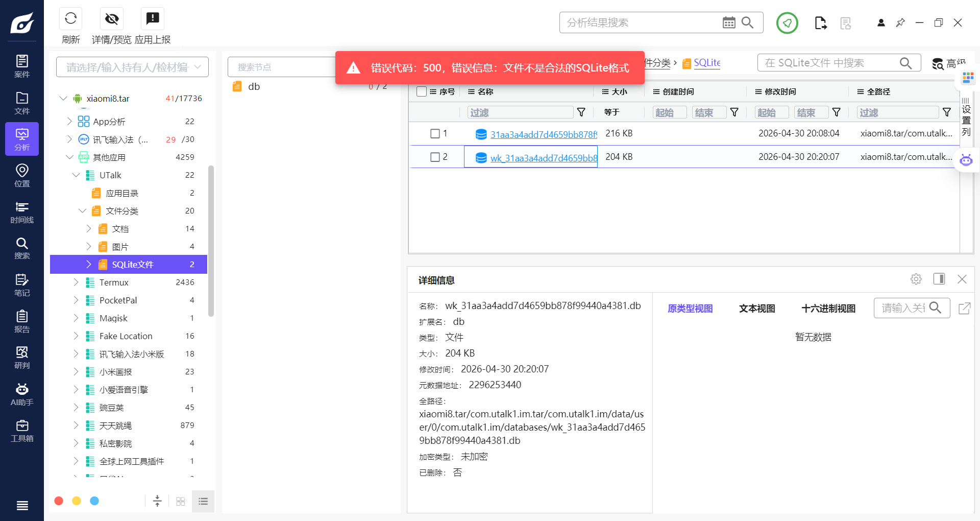Click the export document icon in title bar

pyautogui.click(x=820, y=23)
